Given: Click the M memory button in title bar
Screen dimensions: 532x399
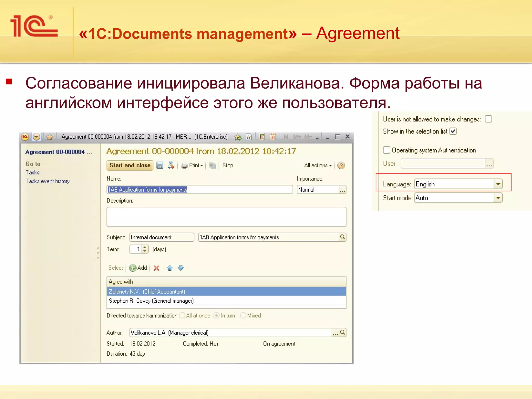Looking at the screenshot, I should pos(286,137).
